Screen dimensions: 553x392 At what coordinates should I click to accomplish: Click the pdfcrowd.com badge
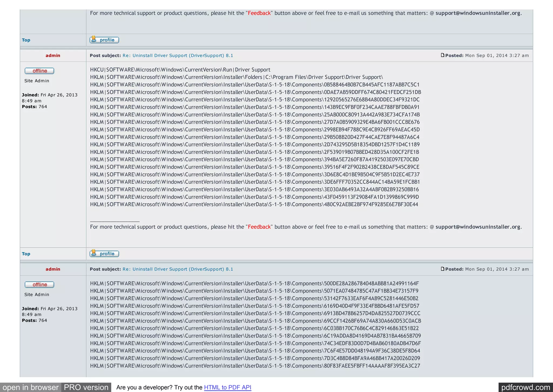click(x=525, y=387)
